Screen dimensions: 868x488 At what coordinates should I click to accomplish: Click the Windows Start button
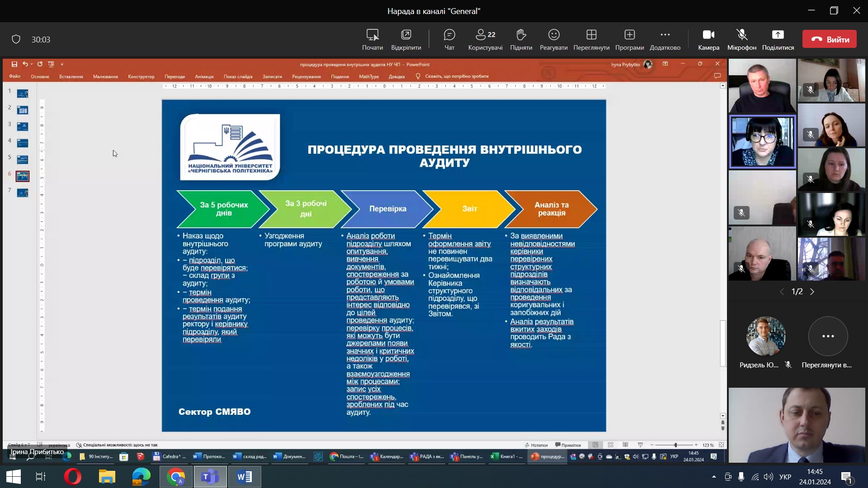point(13,476)
